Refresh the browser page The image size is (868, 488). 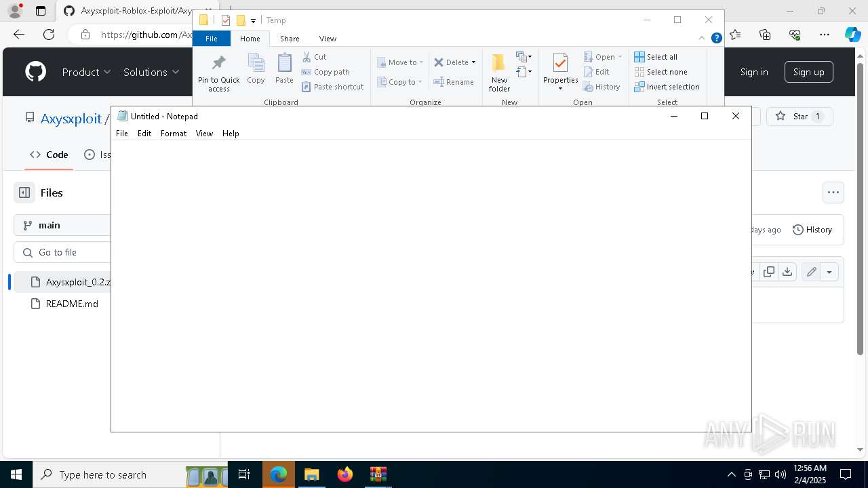click(x=49, y=35)
